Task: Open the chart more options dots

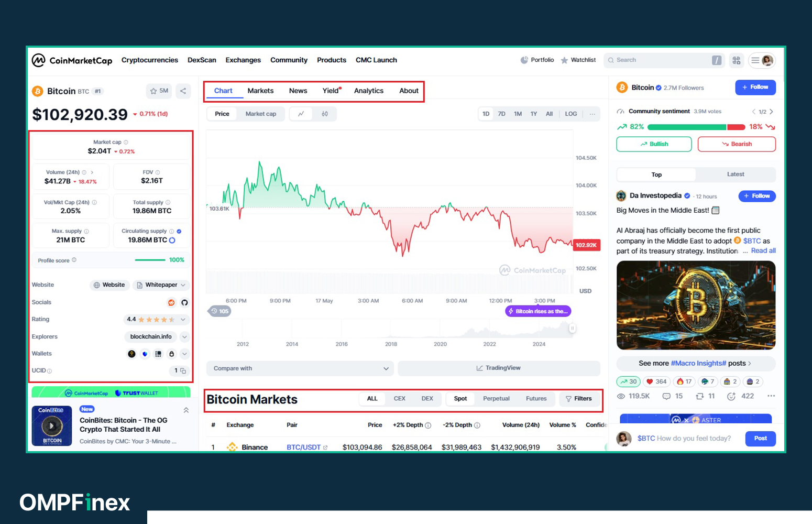Action: (592, 114)
